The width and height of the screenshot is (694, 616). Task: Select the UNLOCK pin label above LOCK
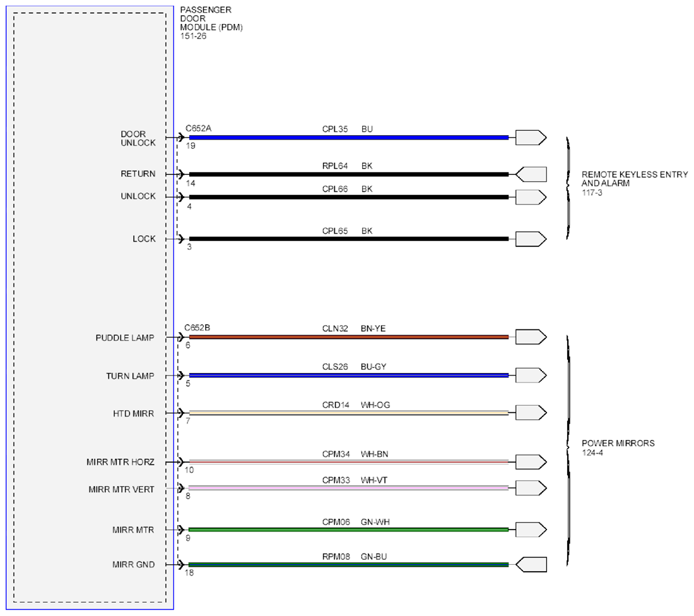pyautogui.click(x=138, y=196)
